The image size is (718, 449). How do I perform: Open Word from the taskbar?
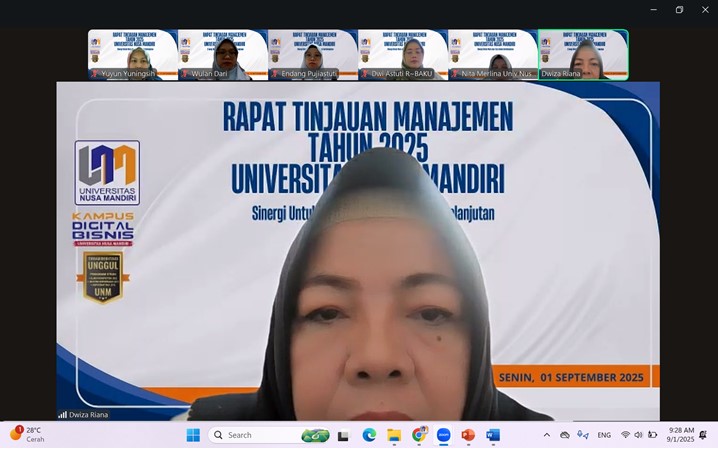493,435
